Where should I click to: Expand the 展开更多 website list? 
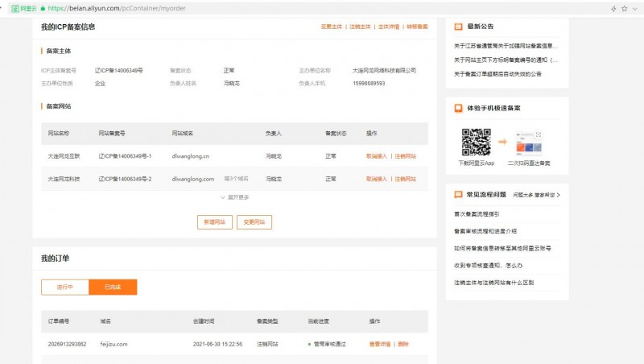tap(234, 196)
